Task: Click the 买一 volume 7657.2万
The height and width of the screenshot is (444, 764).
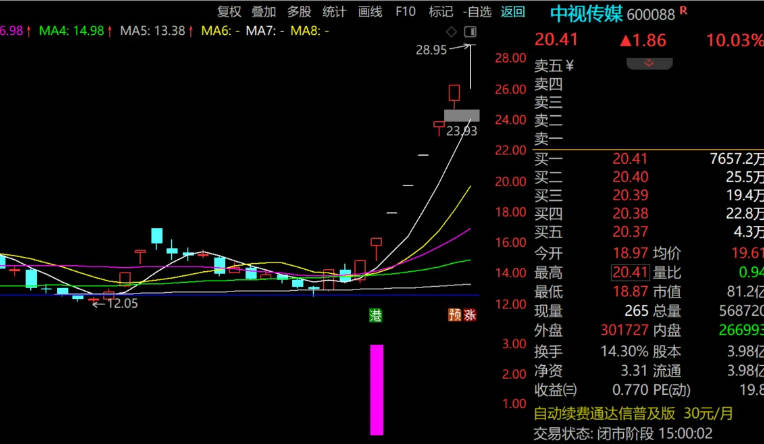Action: [737, 159]
